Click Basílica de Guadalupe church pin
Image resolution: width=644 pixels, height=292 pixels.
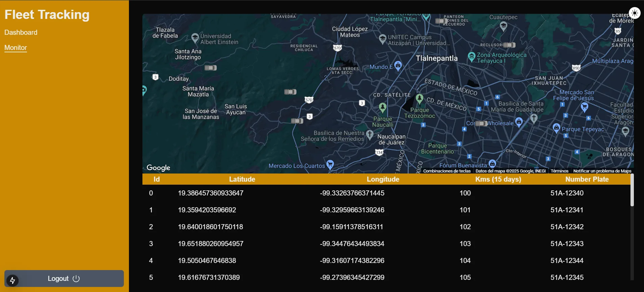[534, 118]
